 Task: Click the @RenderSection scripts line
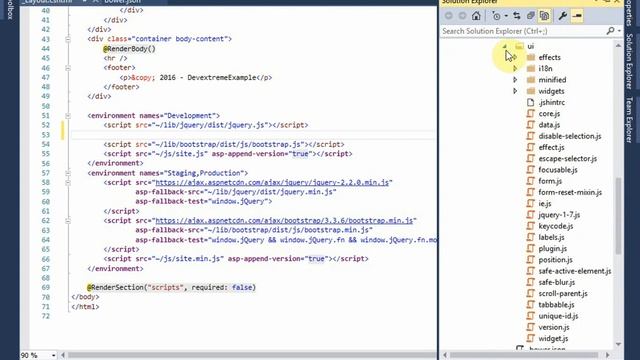tap(171, 287)
